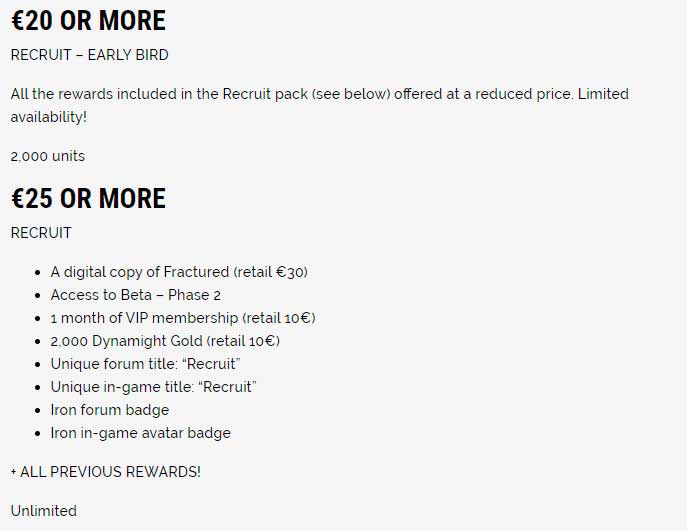The width and height of the screenshot is (687, 531).
Task: Click the "Unlimited" availability text
Action: coord(43,511)
